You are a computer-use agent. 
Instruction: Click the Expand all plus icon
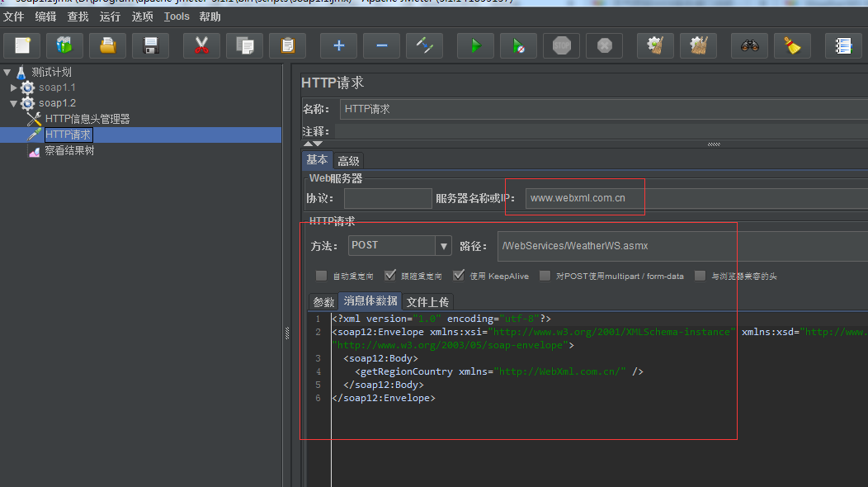(x=338, y=45)
